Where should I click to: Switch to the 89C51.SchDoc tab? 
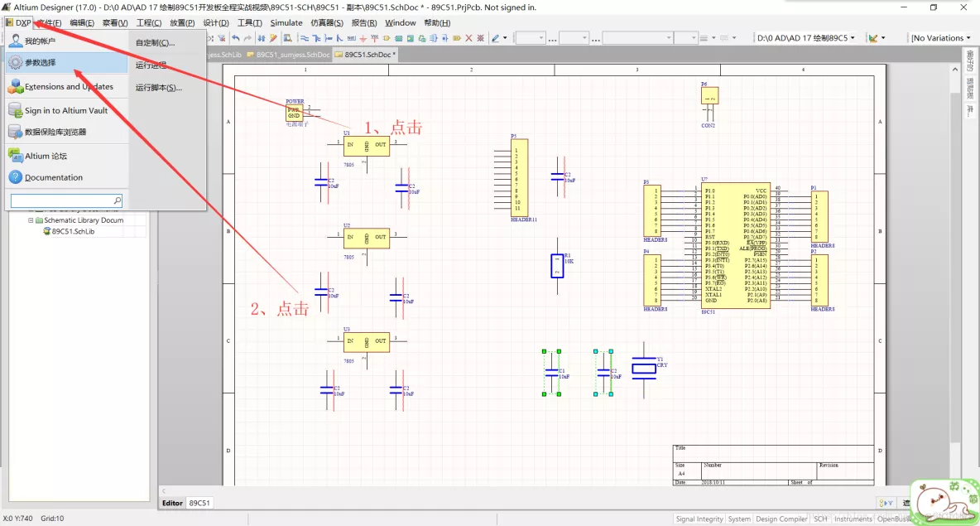click(x=366, y=55)
